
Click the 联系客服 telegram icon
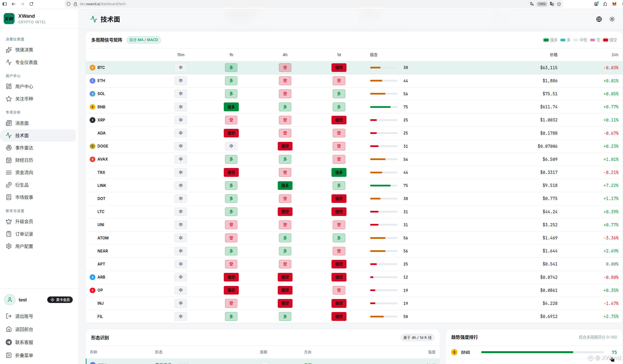tap(9, 342)
